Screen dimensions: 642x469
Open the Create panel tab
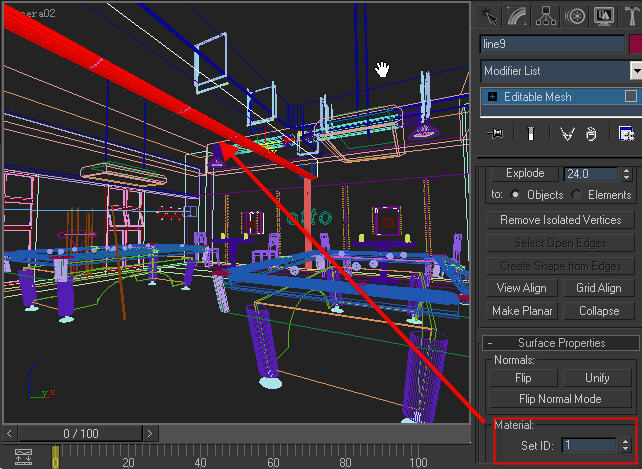(x=490, y=15)
